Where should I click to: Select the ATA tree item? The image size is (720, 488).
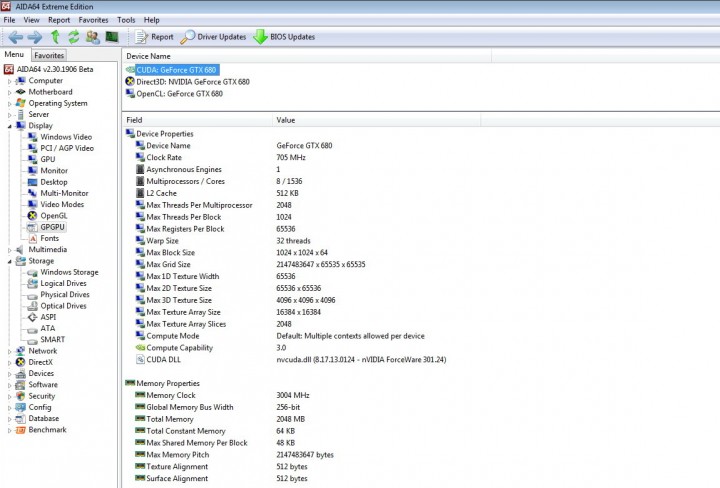click(47, 328)
